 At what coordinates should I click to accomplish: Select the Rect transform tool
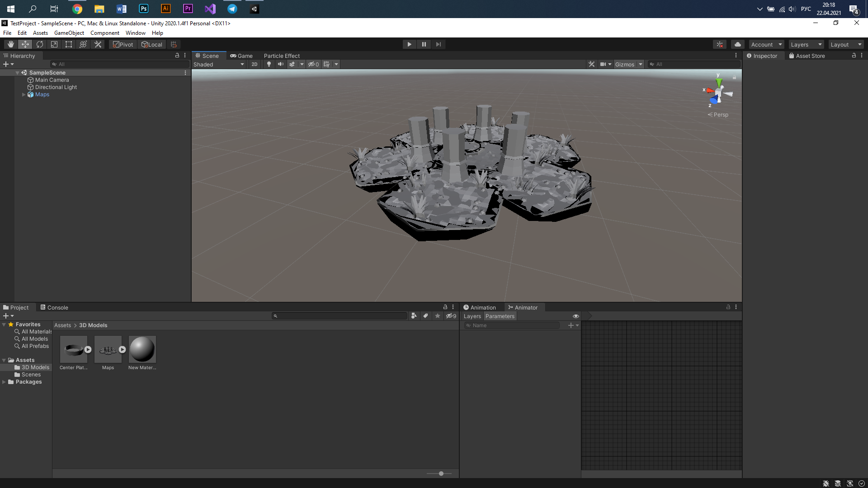tap(69, 44)
